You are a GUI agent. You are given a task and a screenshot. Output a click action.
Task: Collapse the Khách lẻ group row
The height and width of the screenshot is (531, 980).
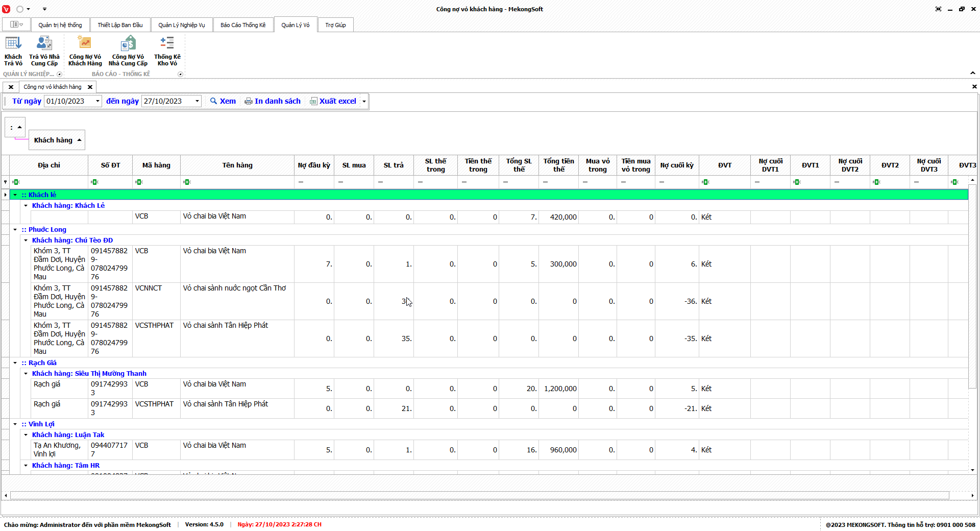(15, 195)
